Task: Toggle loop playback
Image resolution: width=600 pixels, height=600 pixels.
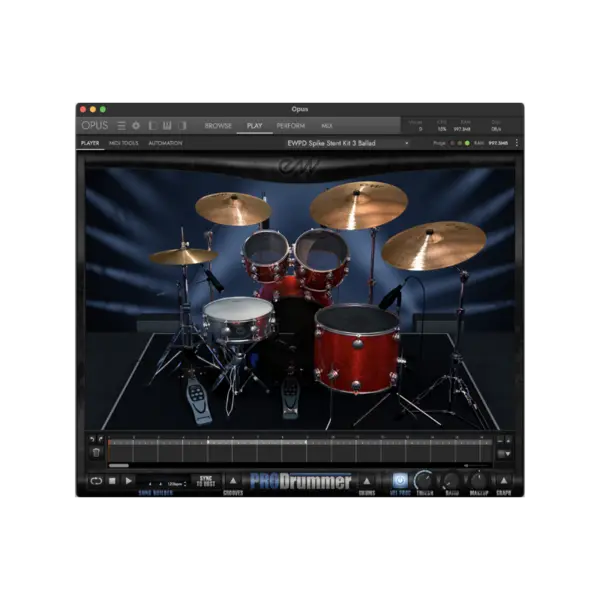Action: (96, 481)
